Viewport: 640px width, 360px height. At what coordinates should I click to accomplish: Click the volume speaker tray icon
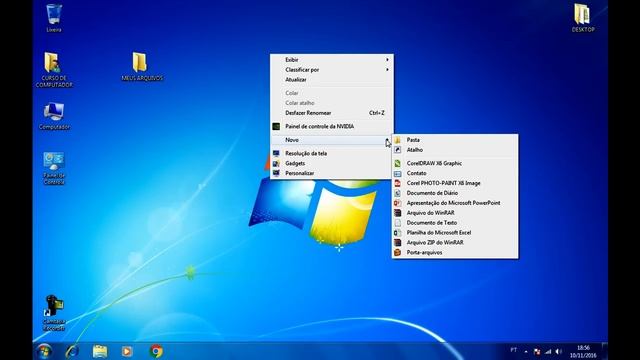tap(558, 351)
